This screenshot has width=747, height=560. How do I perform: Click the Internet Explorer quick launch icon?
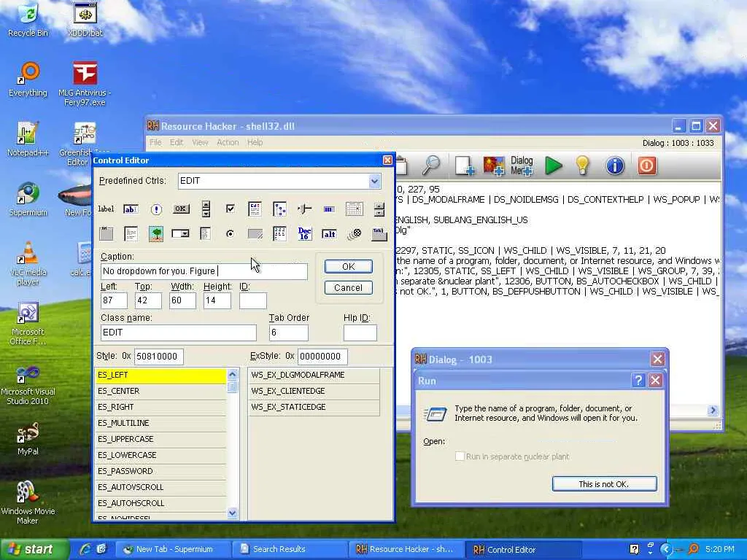point(85,550)
